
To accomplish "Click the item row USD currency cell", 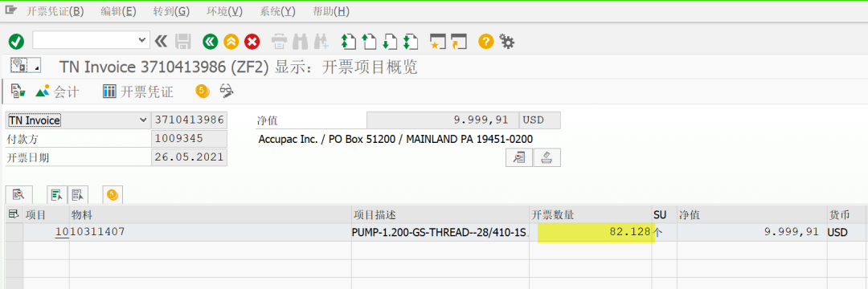I will [x=845, y=232].
